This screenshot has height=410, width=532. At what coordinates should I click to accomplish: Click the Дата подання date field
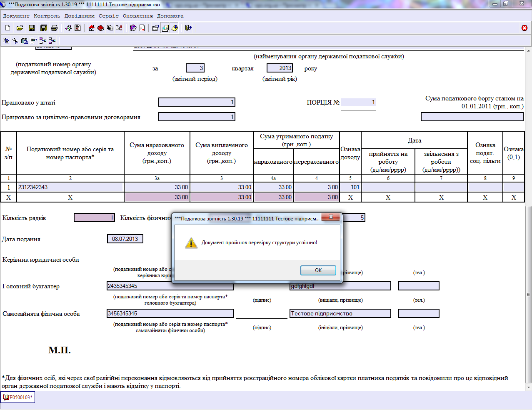point(125,239)
